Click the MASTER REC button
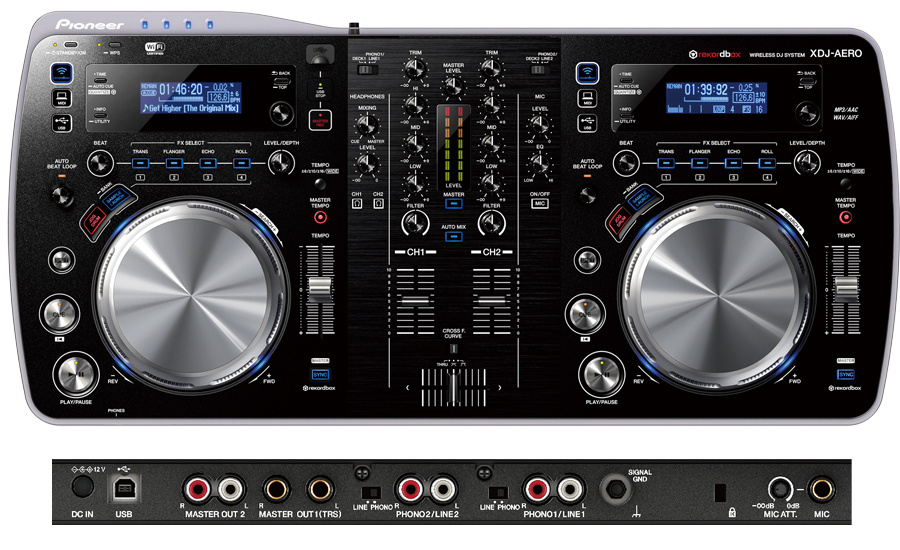 click(320, 121)
